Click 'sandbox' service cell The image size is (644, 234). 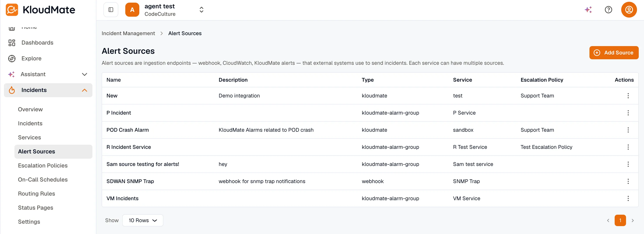tap(463, 130)
